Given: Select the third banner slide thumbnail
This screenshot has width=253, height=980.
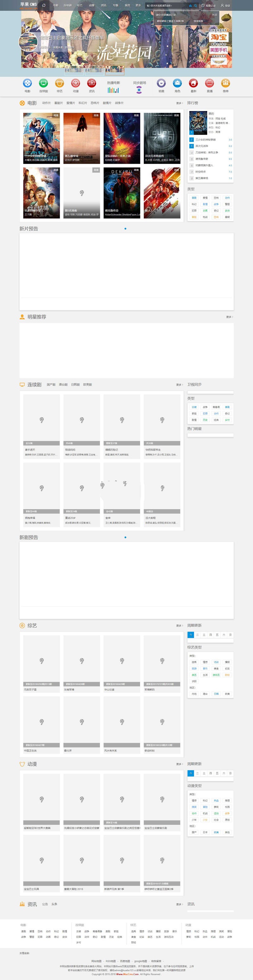Looking at the screenshot, I should click(114, 70).
